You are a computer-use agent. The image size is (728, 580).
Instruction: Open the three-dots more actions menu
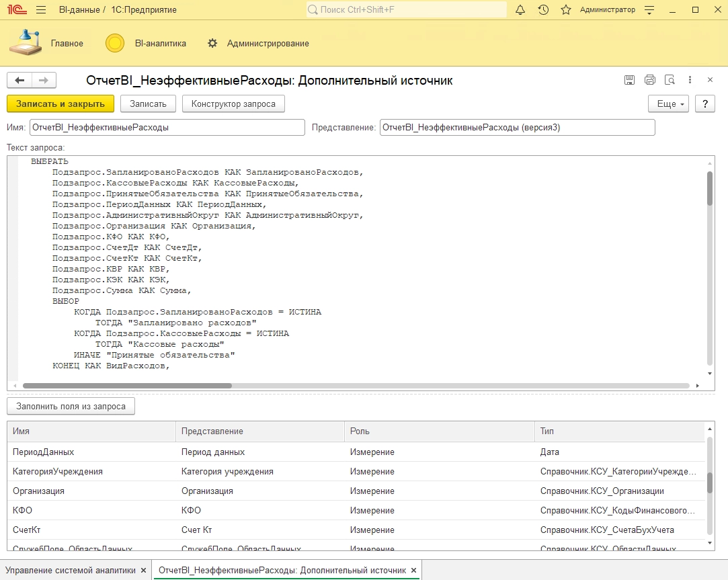tap(690, 80)
